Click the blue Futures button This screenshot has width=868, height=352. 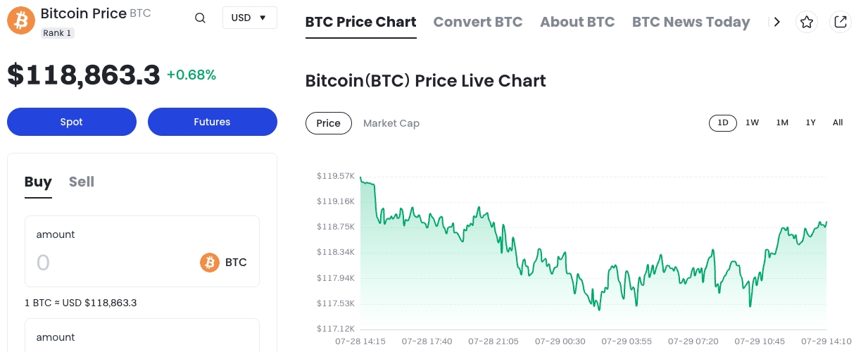212,122
